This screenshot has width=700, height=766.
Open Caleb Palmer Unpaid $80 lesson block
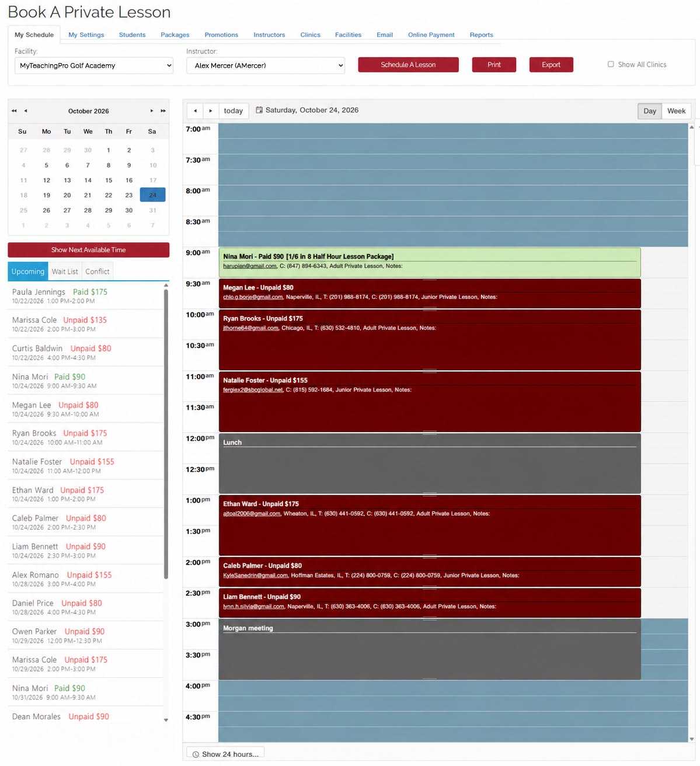pos(430,572)
